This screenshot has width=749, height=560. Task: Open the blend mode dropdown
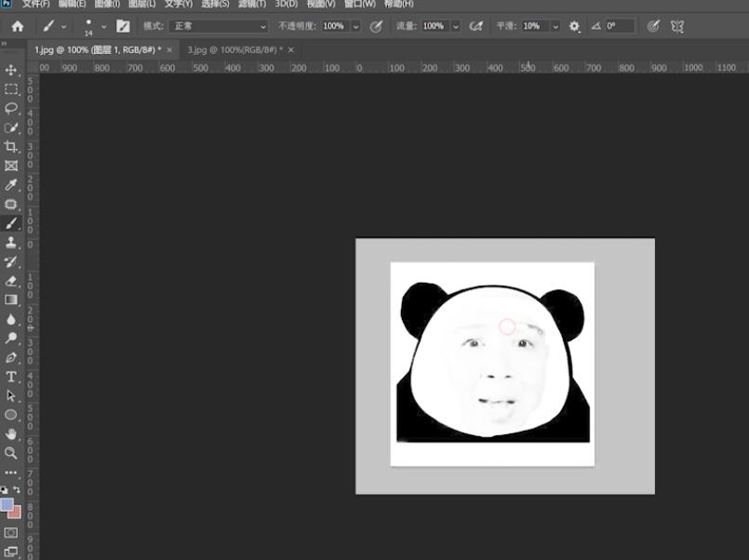[x=219, y=26]
